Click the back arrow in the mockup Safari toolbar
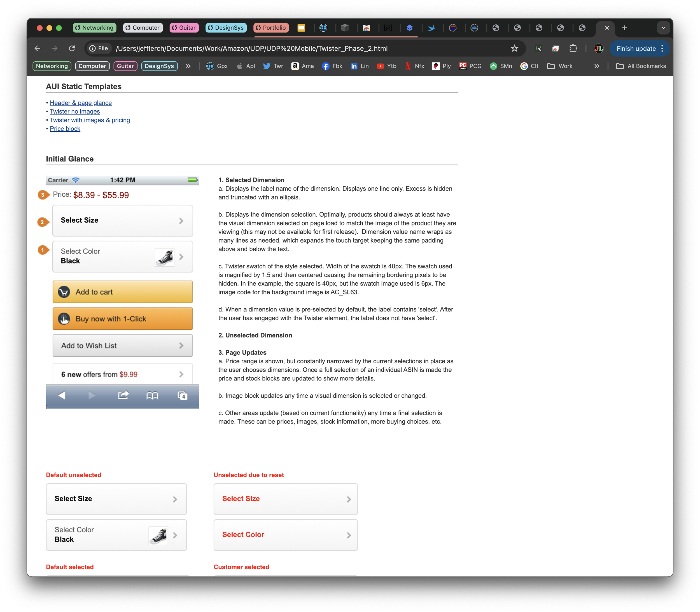 coord(62,395)
